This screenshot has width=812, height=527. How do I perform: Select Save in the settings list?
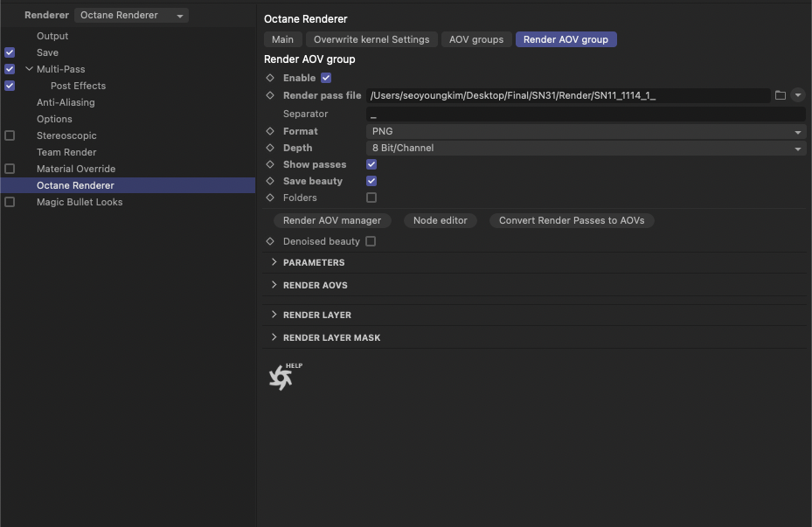tap(48, 52)
